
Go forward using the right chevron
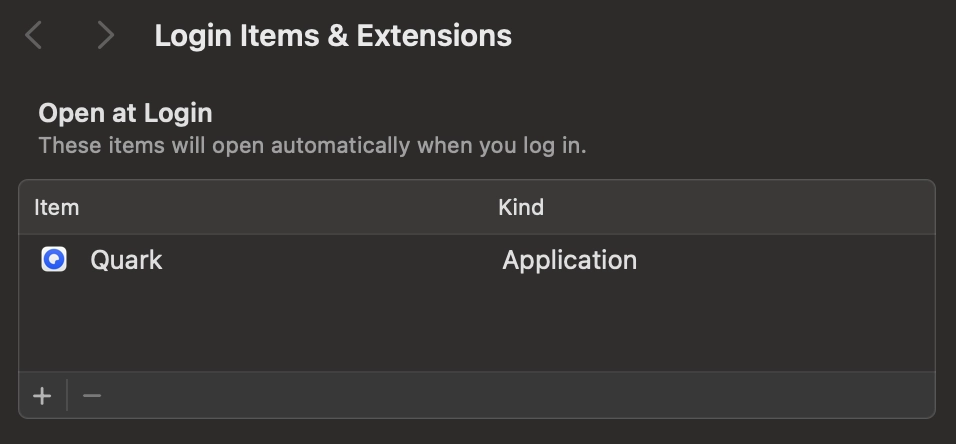point(106,35)
